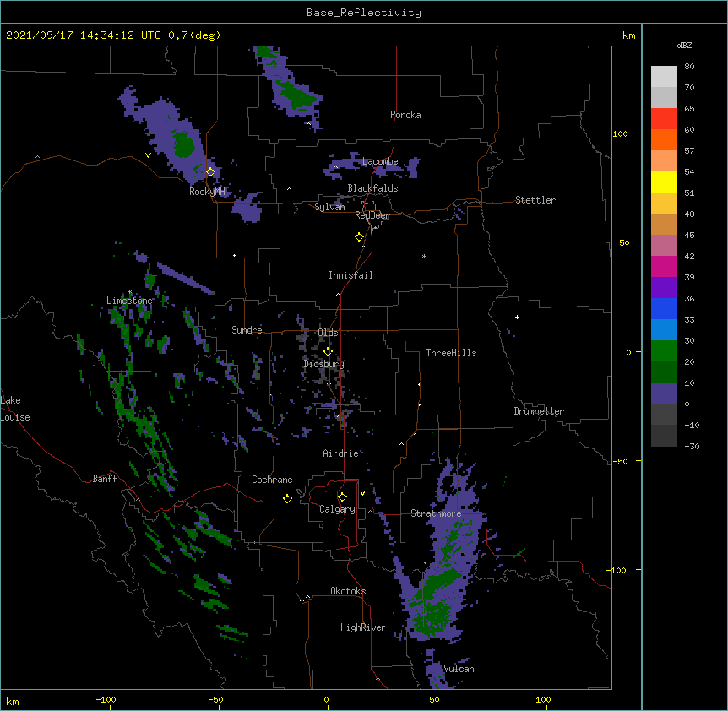Screen dimensions: 728x711
Task: Click the dBZ legend heading
Action: [684, 46]
